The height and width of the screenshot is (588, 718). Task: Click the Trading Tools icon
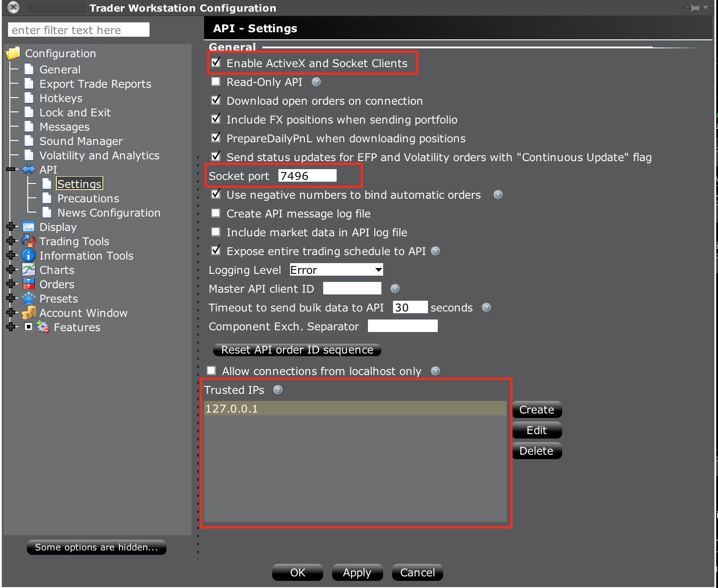pyautogui.click(x=29, y=241)
